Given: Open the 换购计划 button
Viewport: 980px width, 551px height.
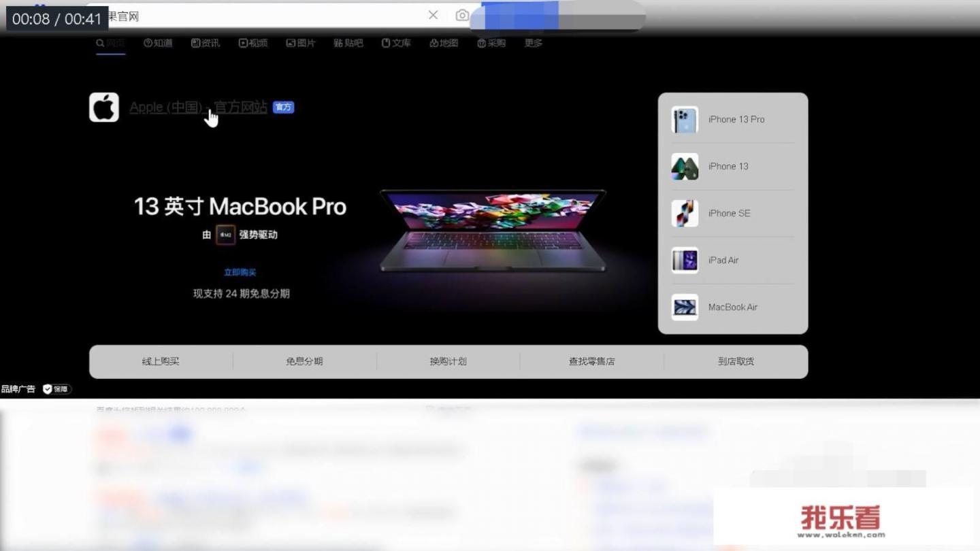Looking at the screenshot, I should pyautogui.click(x=448, y=361).
